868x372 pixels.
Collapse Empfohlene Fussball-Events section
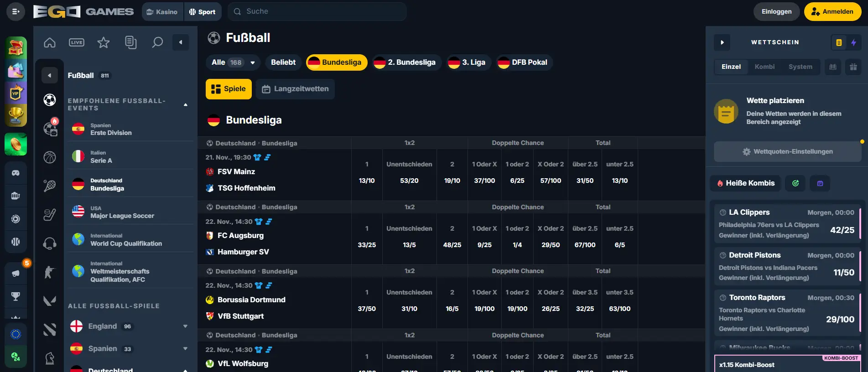click(185, 105)
